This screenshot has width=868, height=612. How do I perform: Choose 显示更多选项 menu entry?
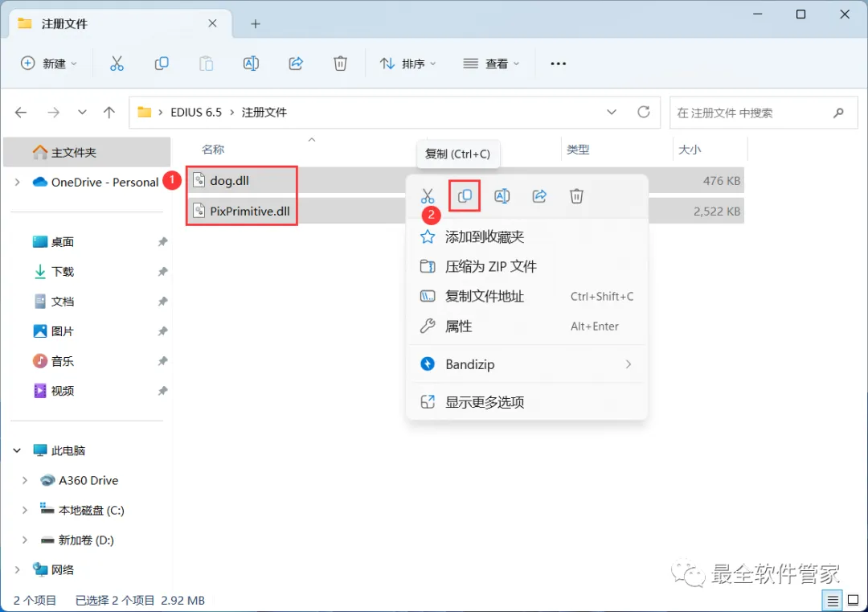coord(527,402)
